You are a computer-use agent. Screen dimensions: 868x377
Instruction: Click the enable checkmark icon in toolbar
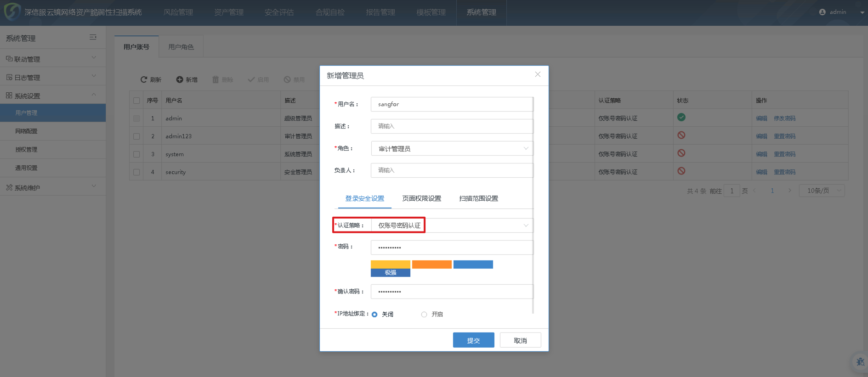pyautogui.click(x=251, y=79)
